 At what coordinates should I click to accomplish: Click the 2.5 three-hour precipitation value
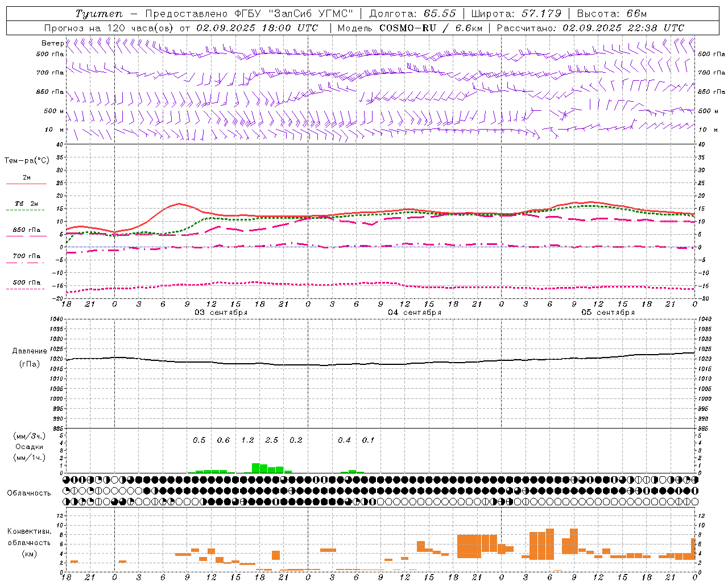click(x=272, y=440)
